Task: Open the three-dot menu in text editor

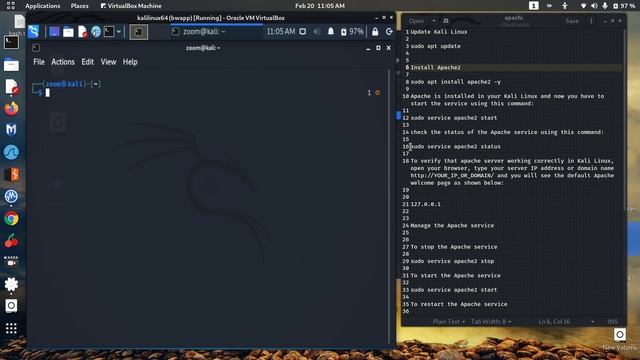Action: (591, 21)
